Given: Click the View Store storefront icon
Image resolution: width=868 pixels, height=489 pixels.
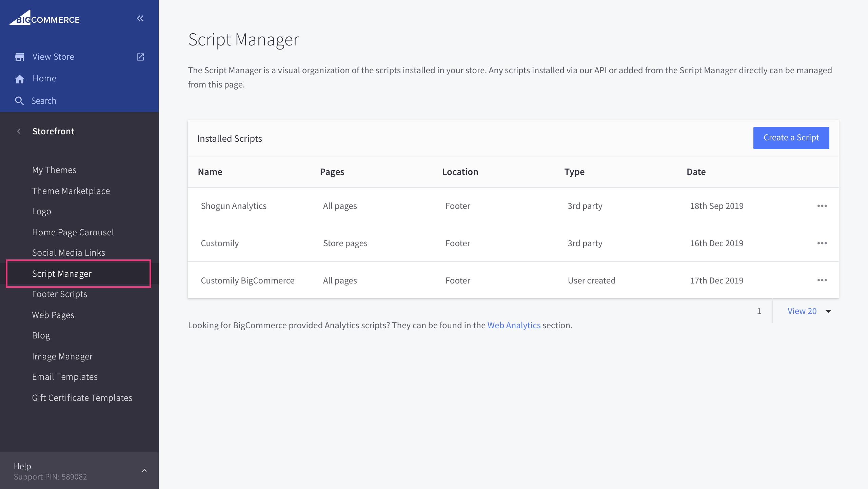Looking at the screenshot, I should tap(20, 57).
